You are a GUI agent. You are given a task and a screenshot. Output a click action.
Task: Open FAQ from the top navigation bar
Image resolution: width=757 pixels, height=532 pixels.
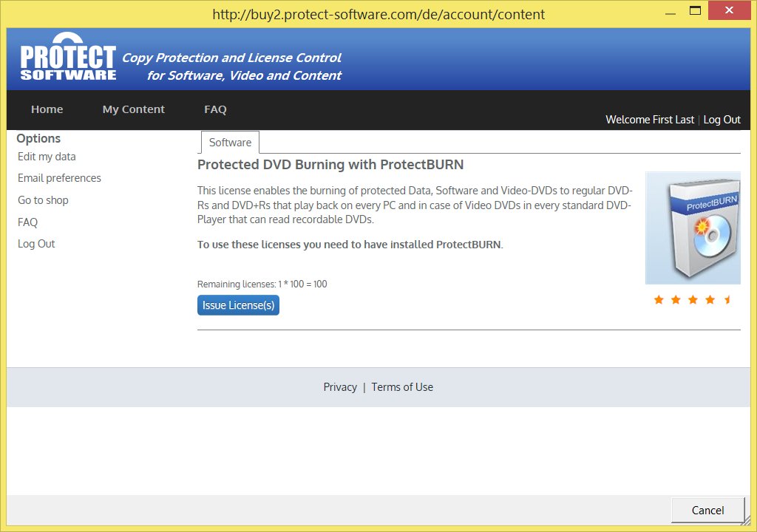click(x=215, y=109)
